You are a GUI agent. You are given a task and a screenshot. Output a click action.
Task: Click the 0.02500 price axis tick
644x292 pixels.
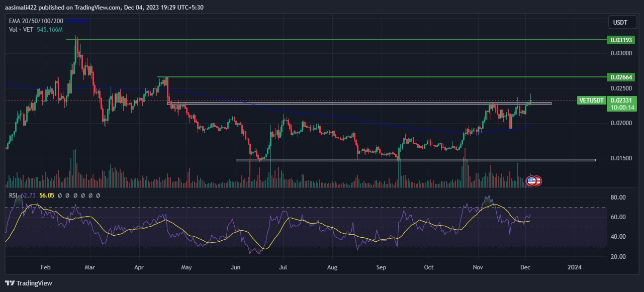(621, 88)
